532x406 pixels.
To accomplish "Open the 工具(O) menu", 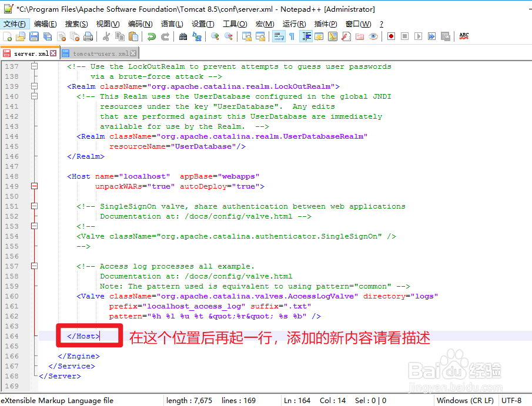I will (x=235, y=24).
